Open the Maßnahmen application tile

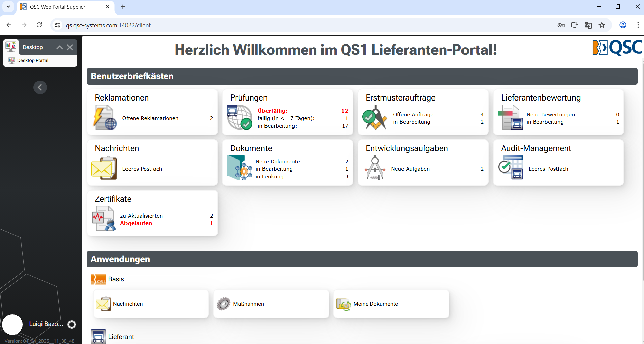[271, 304]
